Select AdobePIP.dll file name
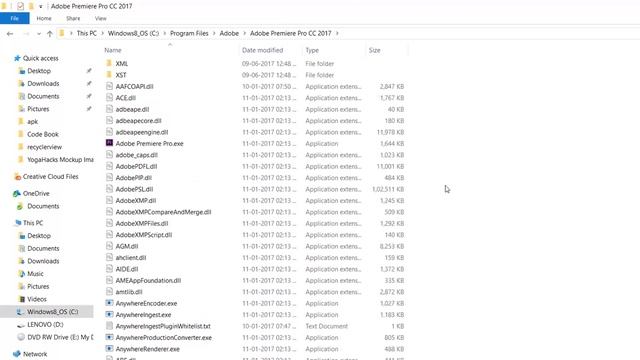640x360 pixels. click(133, 178)
